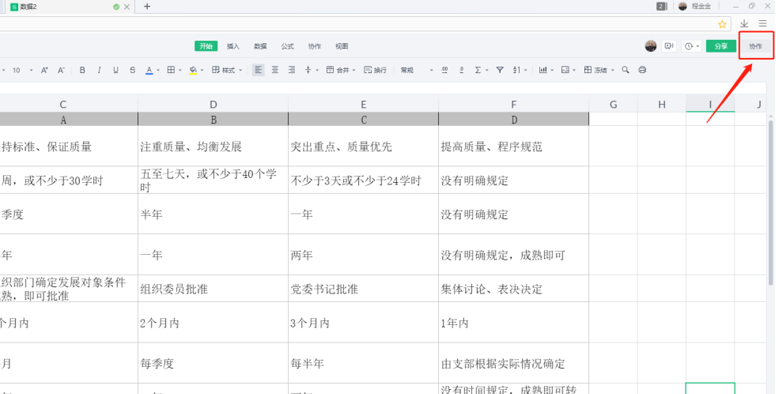Select column E header
Screen dimensions: 776x394
point(363,104)
